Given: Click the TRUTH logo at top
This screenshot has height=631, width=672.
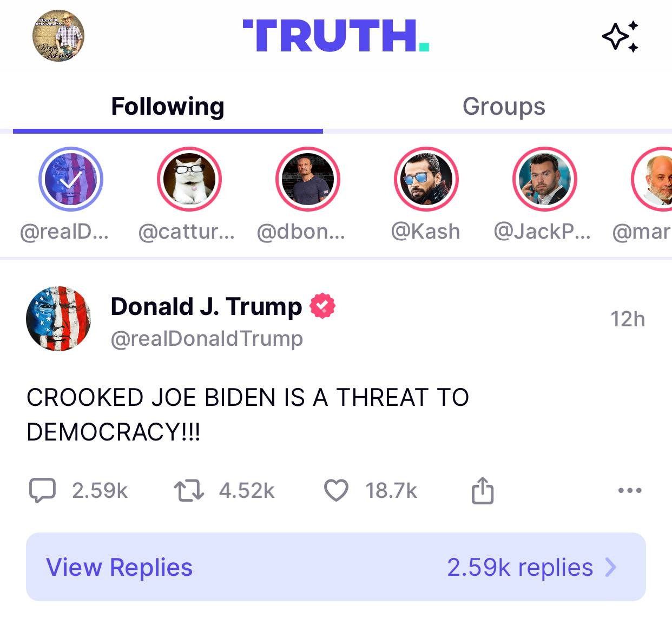Looking at the screenshot, I should coord(336,36).
